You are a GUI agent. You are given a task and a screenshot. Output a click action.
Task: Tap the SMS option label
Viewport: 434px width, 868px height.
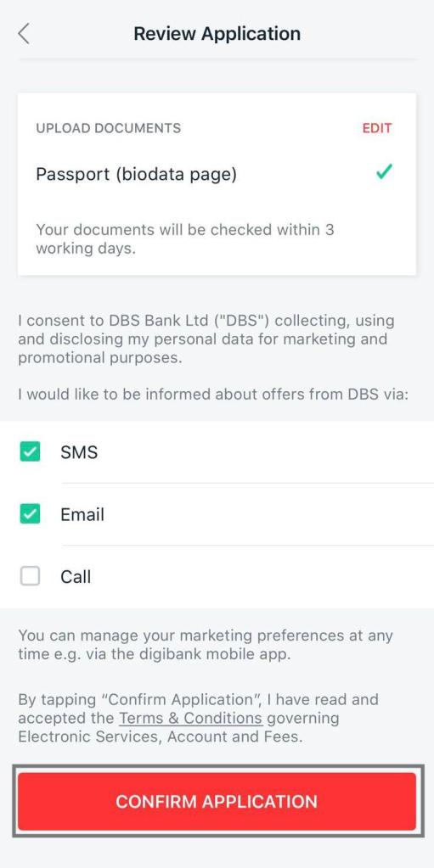pos(79,452)
